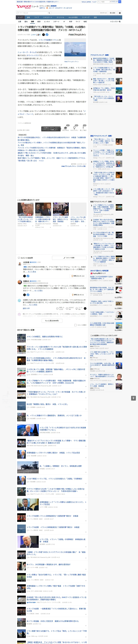The width and height of the screenshot is (138, 644).
Task: Click the web search button at top right
Action: pos(120,2)
